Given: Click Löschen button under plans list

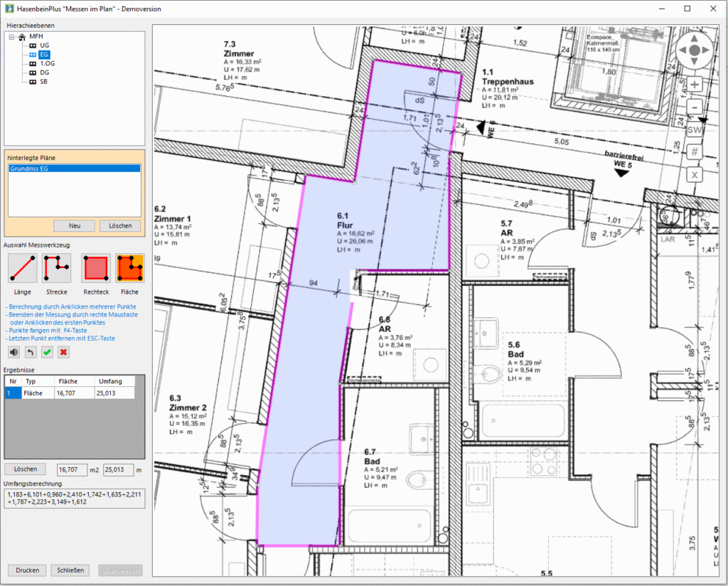Looking at the screenshot, I should click(x=120, y=225).
